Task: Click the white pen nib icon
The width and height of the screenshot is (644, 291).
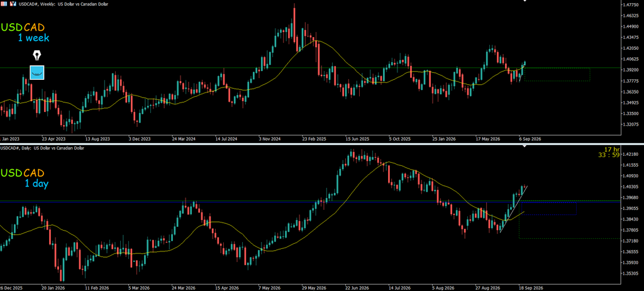Action: click(x=37, y=55)
